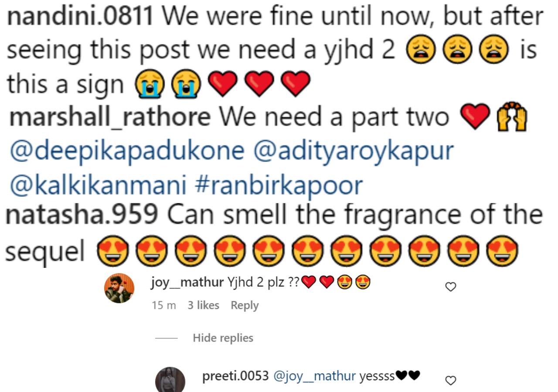View the 3 likes on joy__mathur's comment

[203, 305]
